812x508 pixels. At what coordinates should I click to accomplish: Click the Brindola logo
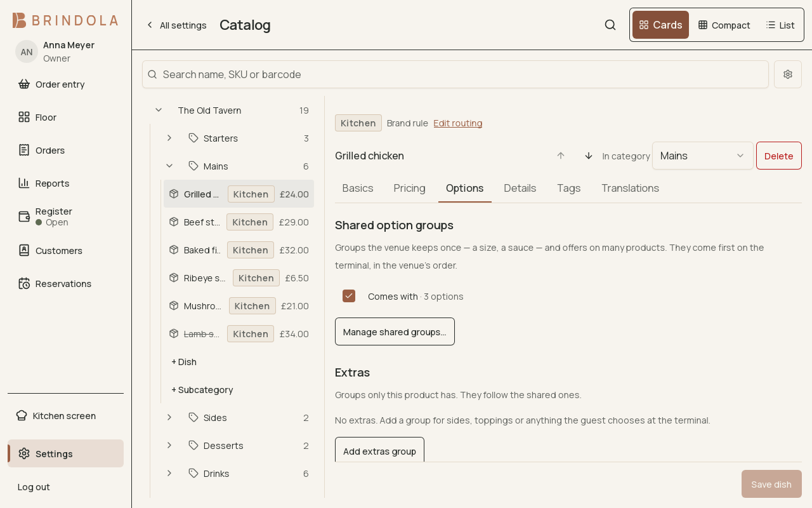click(x=65, y=20)
